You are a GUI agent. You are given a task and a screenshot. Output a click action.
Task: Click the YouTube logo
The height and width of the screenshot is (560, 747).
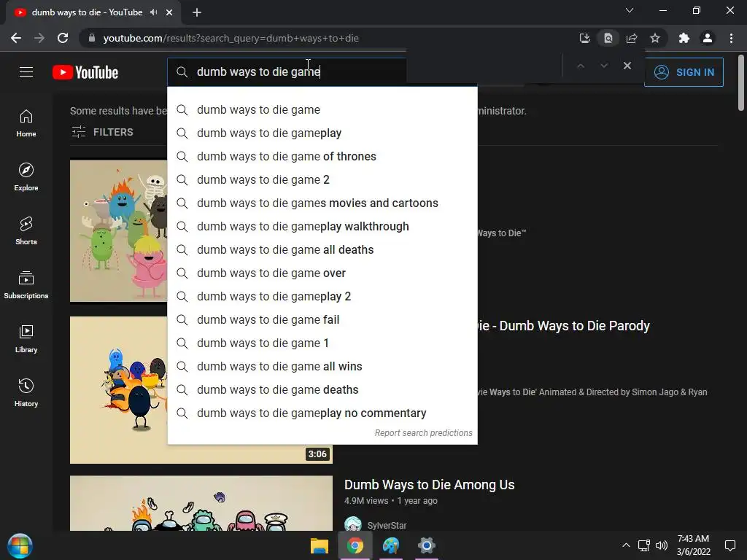(85, 72)
